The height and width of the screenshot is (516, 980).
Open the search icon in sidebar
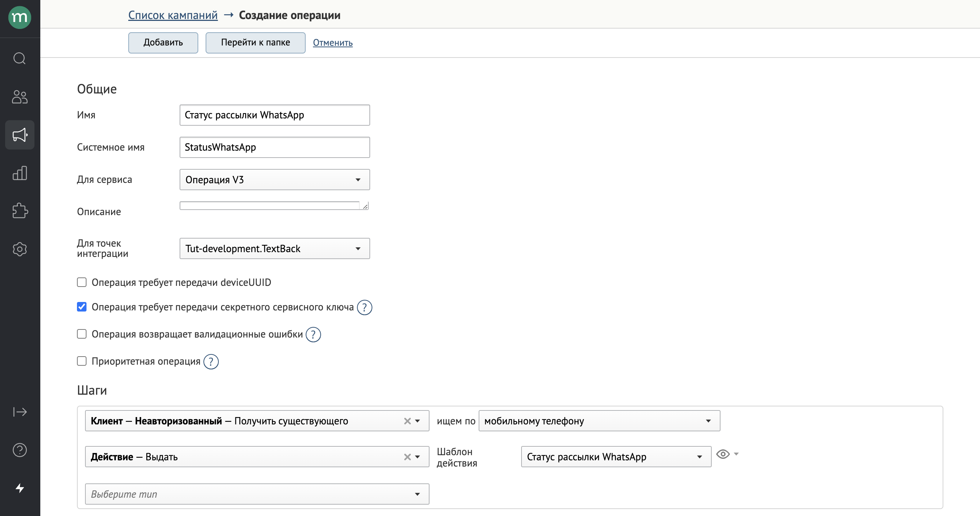20,59
